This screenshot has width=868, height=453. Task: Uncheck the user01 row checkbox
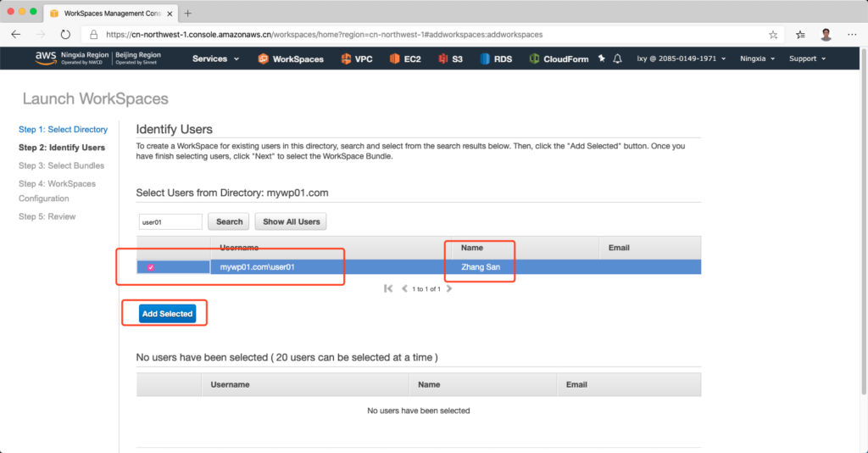[x=151, y=267]
